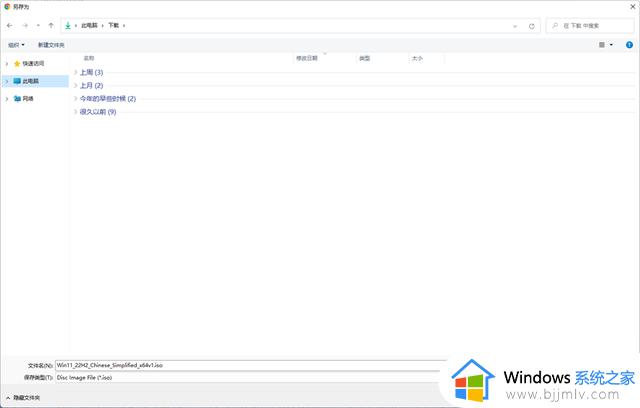Expand the 上月 (2) group
Image resolution: width=640 pixels, height=408 pixels.
(76, 86)
